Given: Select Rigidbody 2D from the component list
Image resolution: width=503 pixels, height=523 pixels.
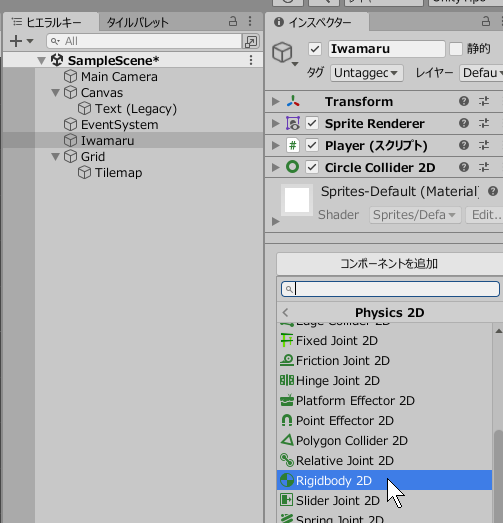Looking at the screenshot, I should (x=384, y=480).
